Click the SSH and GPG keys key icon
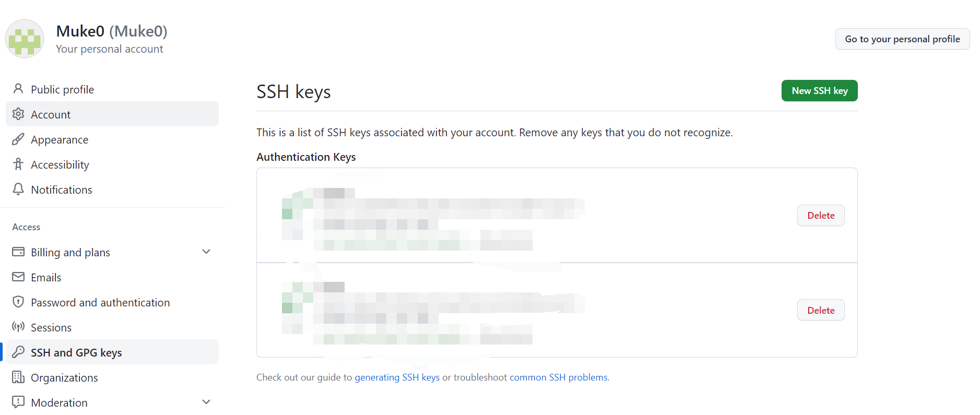This screenshot has width=980, height=415. (18, 352)
